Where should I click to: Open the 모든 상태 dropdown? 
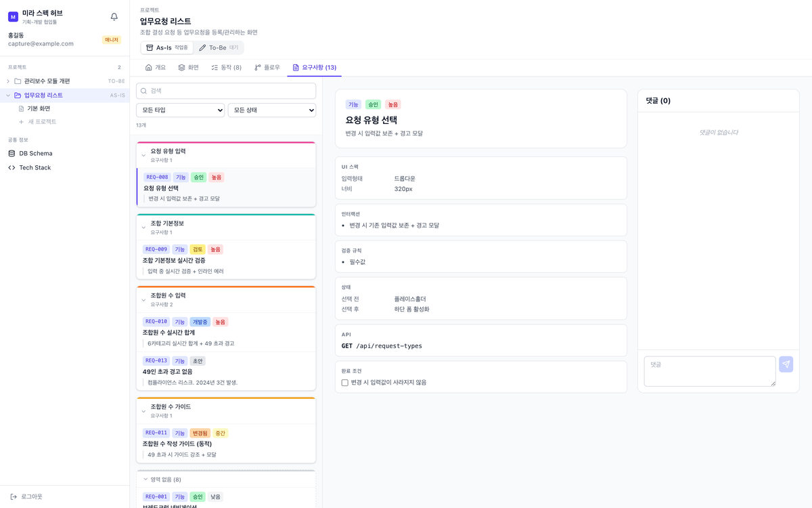pos(272,110)
